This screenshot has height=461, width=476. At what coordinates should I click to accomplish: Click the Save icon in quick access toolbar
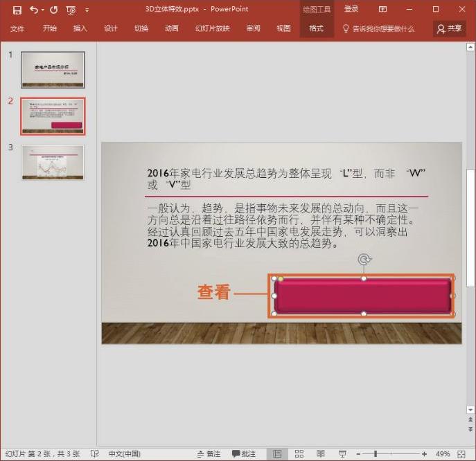tap(17, 10)
